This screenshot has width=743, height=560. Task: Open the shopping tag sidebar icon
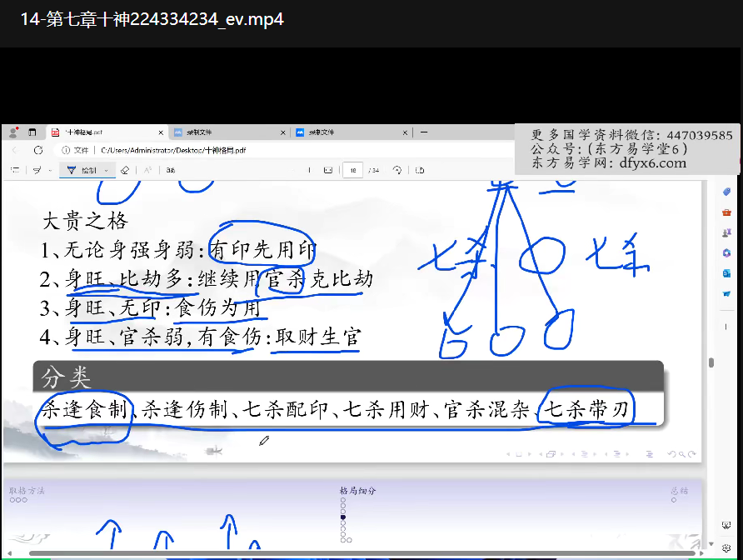727,192
